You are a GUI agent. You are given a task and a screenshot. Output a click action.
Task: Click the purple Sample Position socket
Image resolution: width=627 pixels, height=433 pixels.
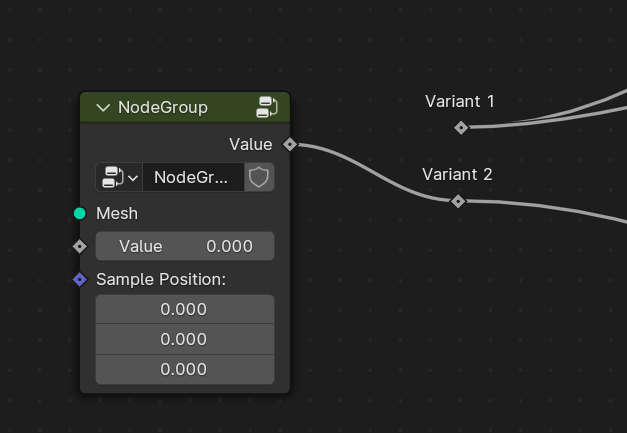click(x=80, y=279)
